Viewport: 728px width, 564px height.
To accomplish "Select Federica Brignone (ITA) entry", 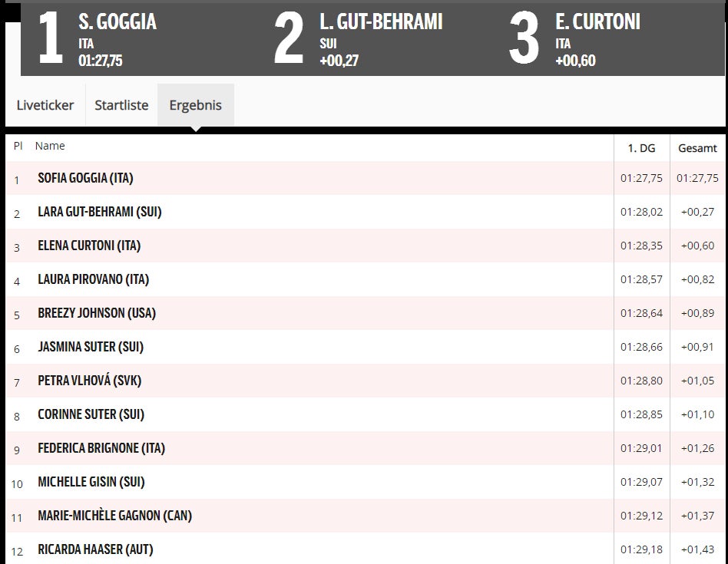I will (x=101, y=448).
